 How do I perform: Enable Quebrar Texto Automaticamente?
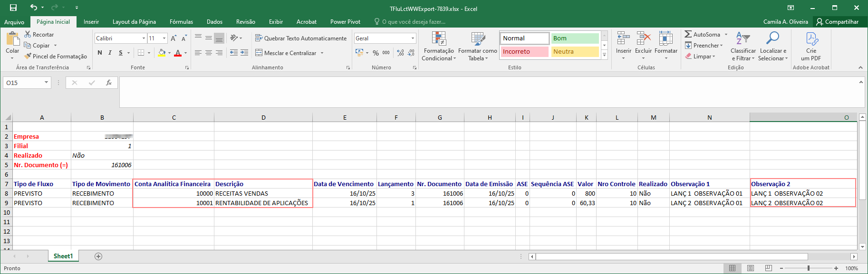[x=300, y=38]
